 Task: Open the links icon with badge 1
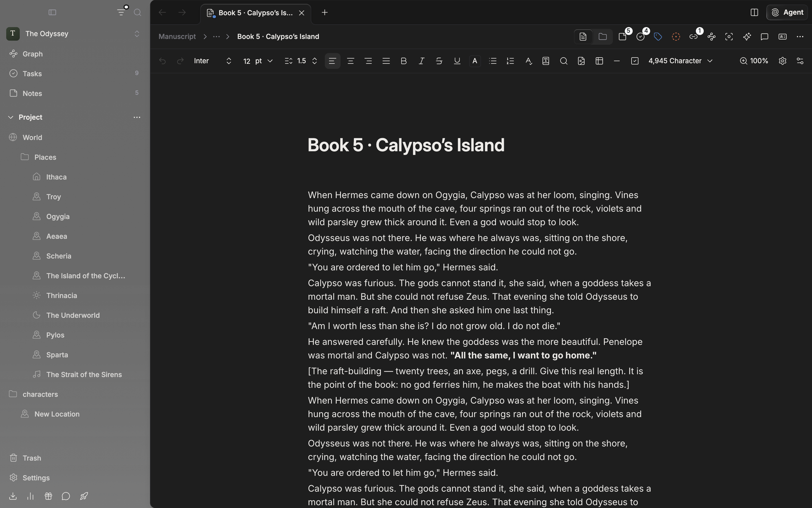coord(694,37)
